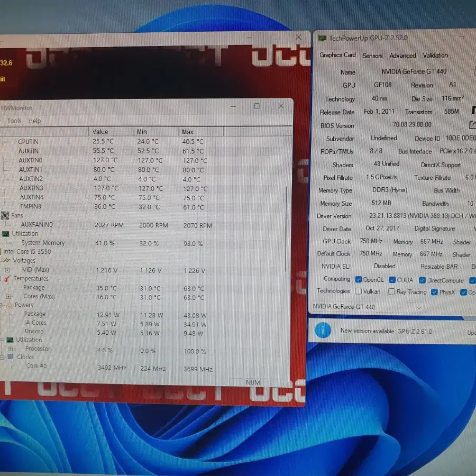The width and height of the screenshot is (476, 476).
Task: Expand the VID (Max) voltage node
Action: pyautogui.click(x=7, y=270)
